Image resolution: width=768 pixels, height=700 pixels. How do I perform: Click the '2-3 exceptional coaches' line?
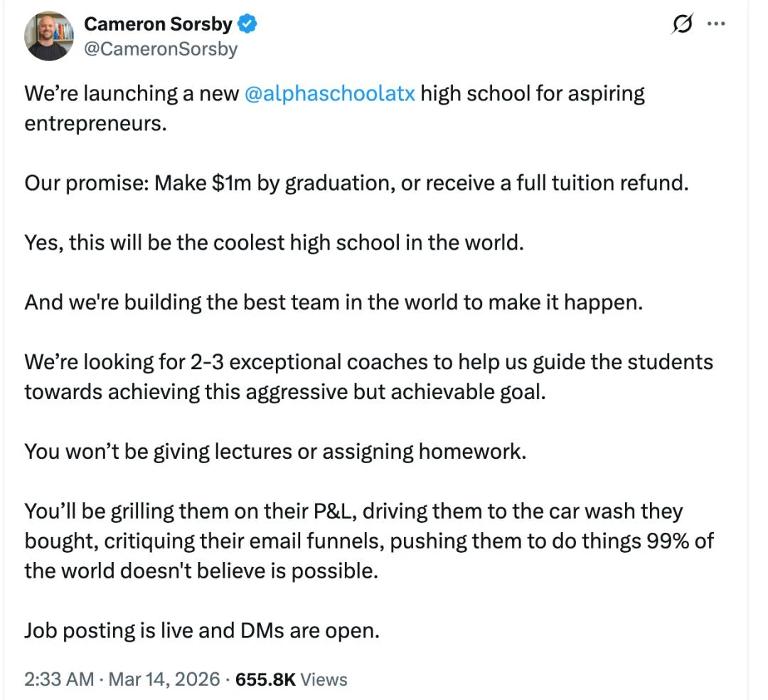(368, 362)
